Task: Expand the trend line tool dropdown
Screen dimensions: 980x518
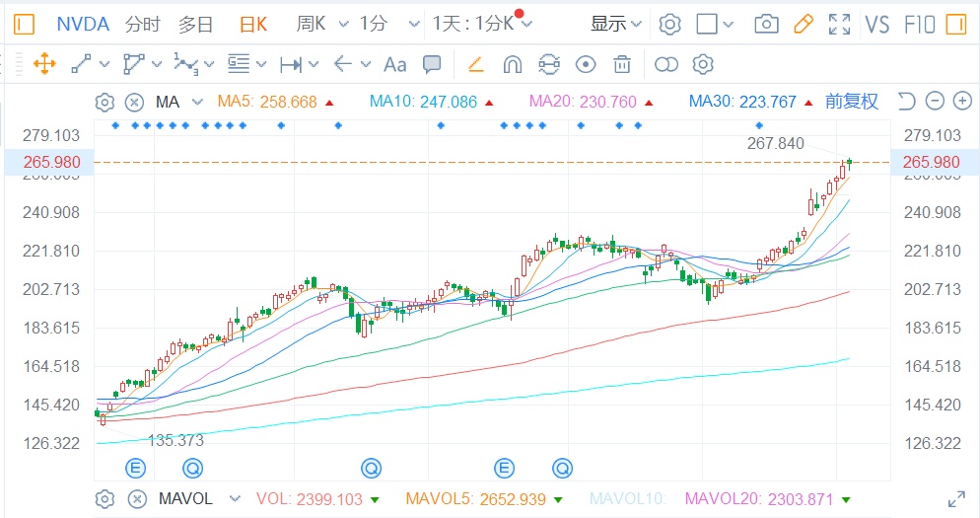Action: click(x=105, y=64)
